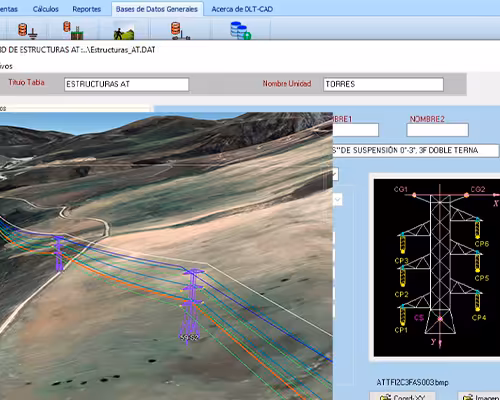Click the NOMBRE2 input field
This screenshot has height=400, width=500.
coord(437,130)
